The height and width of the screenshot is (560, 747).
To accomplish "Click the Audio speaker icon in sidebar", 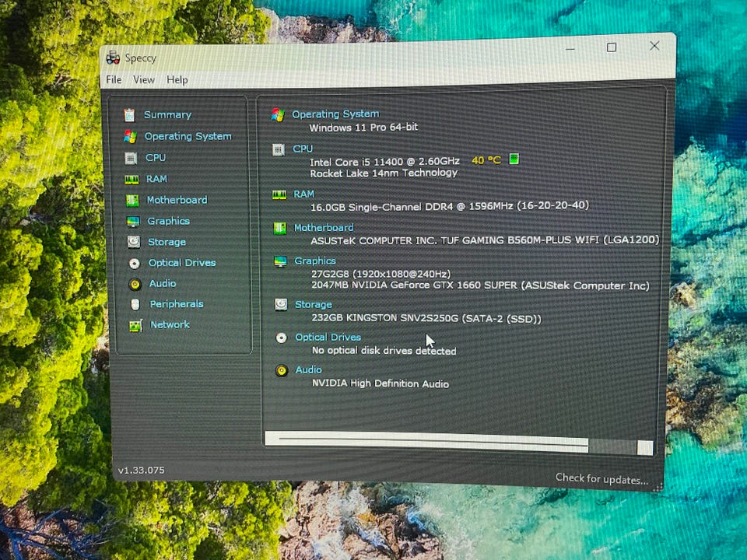I will tap(135, 284).
